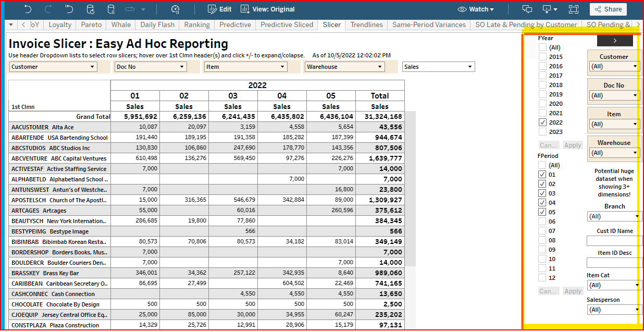Click the Undo arrow icon
644x332 pixels.
(x=28, y=9)
